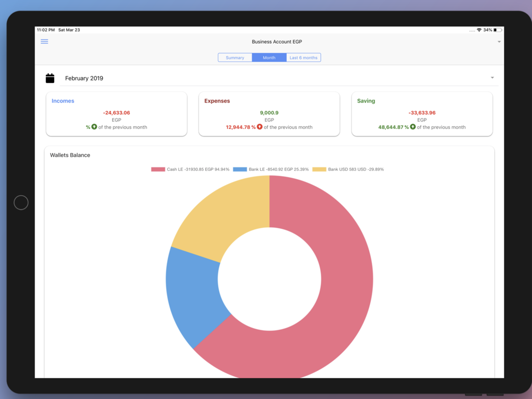
Task: Tap the WiFi status icon
Action: pos(479,30)
